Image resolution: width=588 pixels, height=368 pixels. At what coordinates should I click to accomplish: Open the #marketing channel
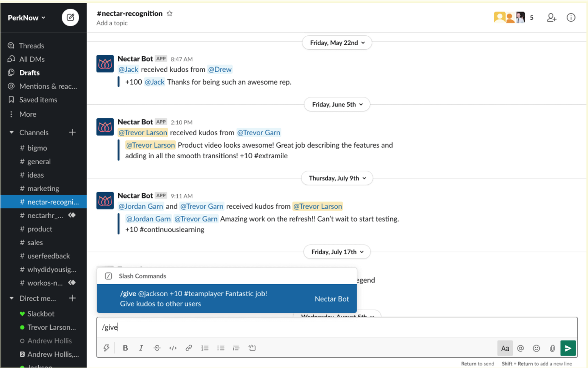[44, 189]
